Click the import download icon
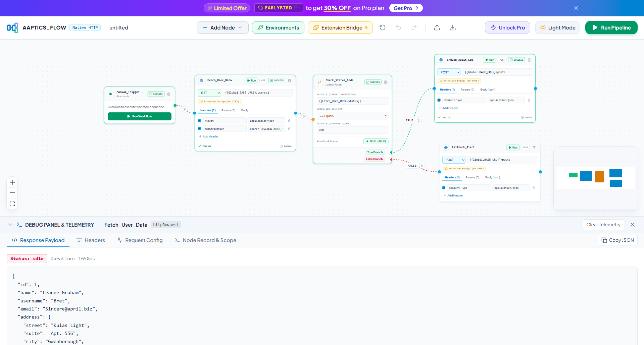The image size is (644, 345). [453, 27]
